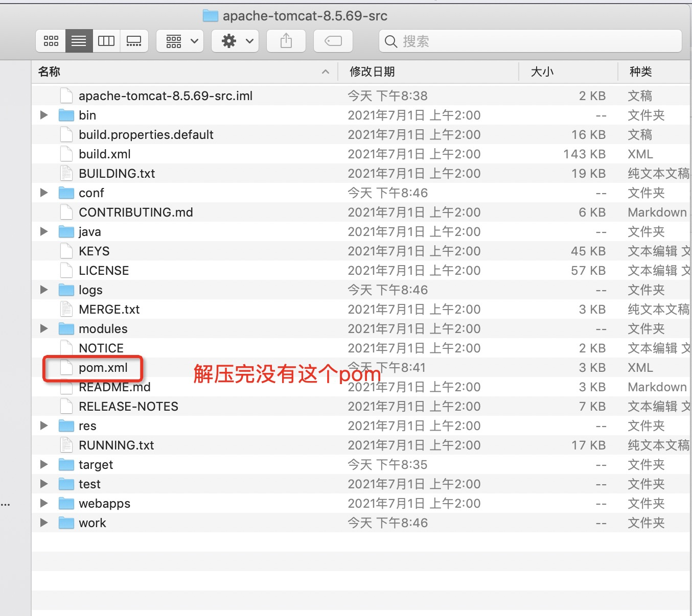The height and width of the screenshot is (616, 692).
Task: Expand the work folder
Action: [44, 523]
